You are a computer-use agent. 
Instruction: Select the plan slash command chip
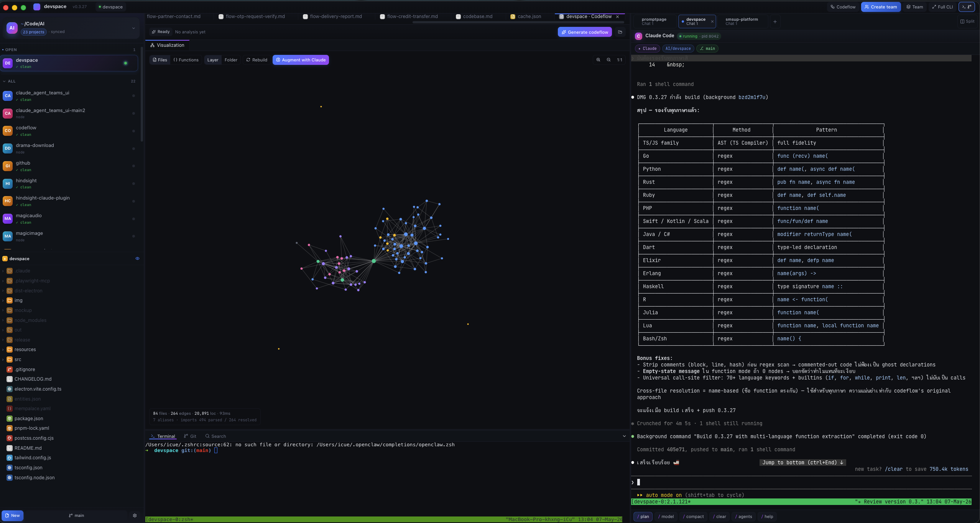pyautogui.click(x=643, y=516)
